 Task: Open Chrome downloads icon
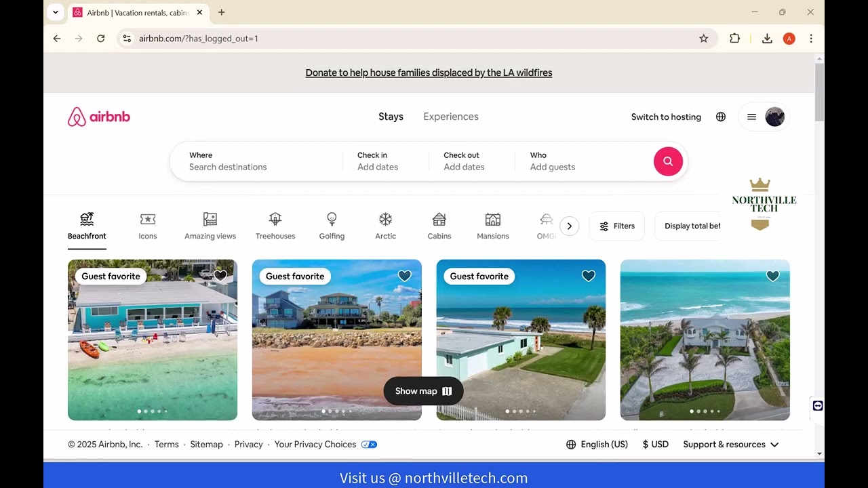point(767,39)
